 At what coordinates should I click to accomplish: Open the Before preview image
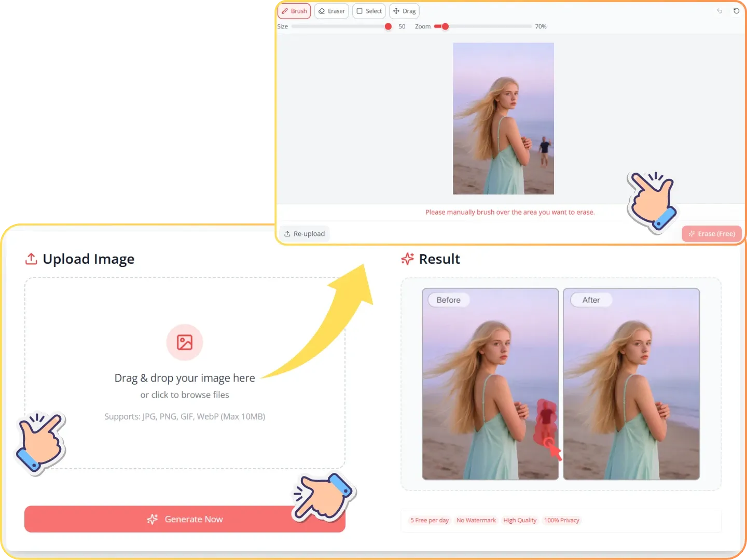(490, 384)
